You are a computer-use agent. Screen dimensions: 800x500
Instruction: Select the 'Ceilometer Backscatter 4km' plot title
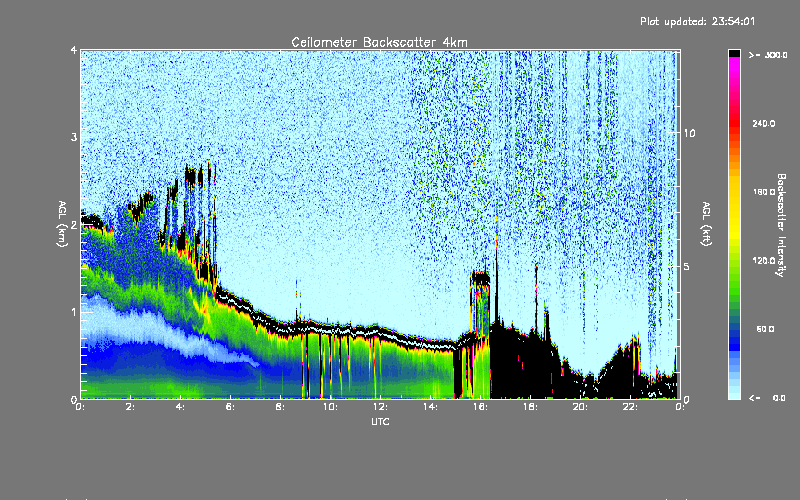[x=379, y=42]
